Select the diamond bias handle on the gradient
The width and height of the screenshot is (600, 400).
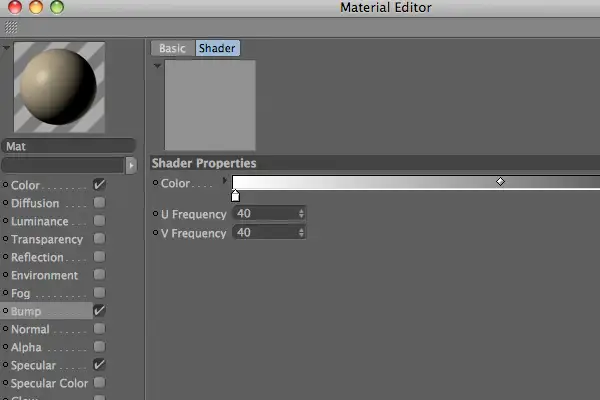pyautogui.click(x=500, y=181)
